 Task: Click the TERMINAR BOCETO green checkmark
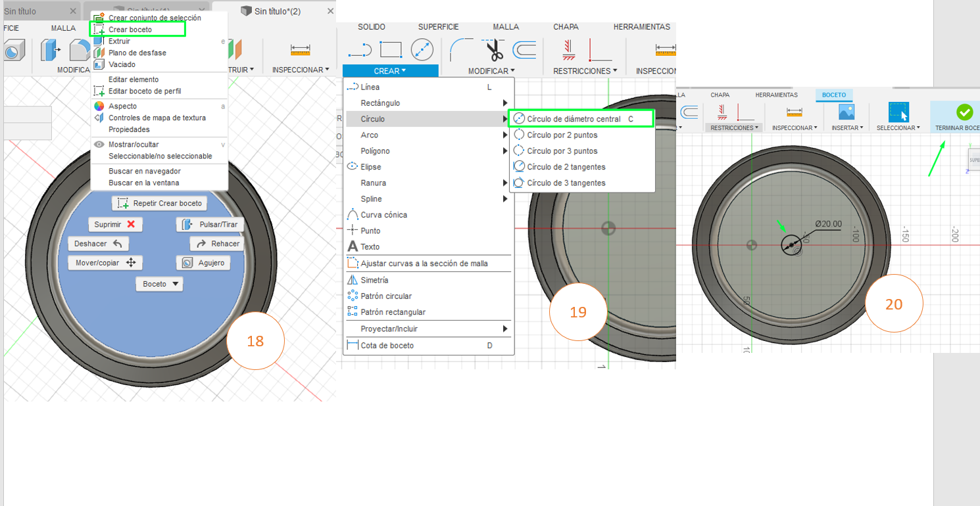[x=964, y=112]
